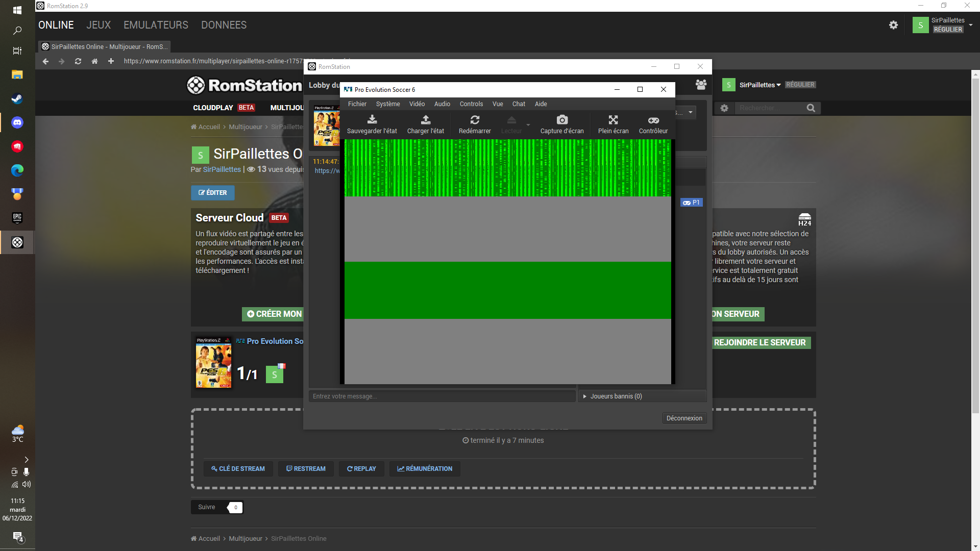Click the gear icon beside Rechercher

[724, 108]
